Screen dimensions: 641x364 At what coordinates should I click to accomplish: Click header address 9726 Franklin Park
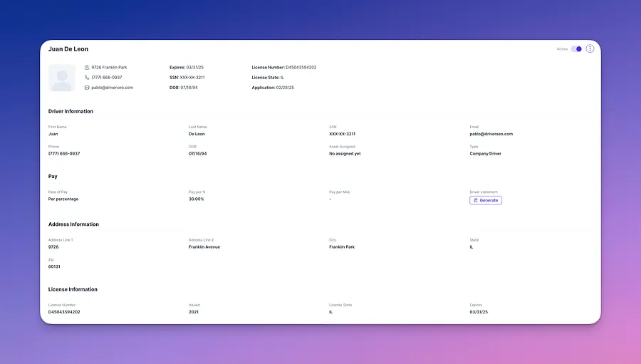coord(109,68)
